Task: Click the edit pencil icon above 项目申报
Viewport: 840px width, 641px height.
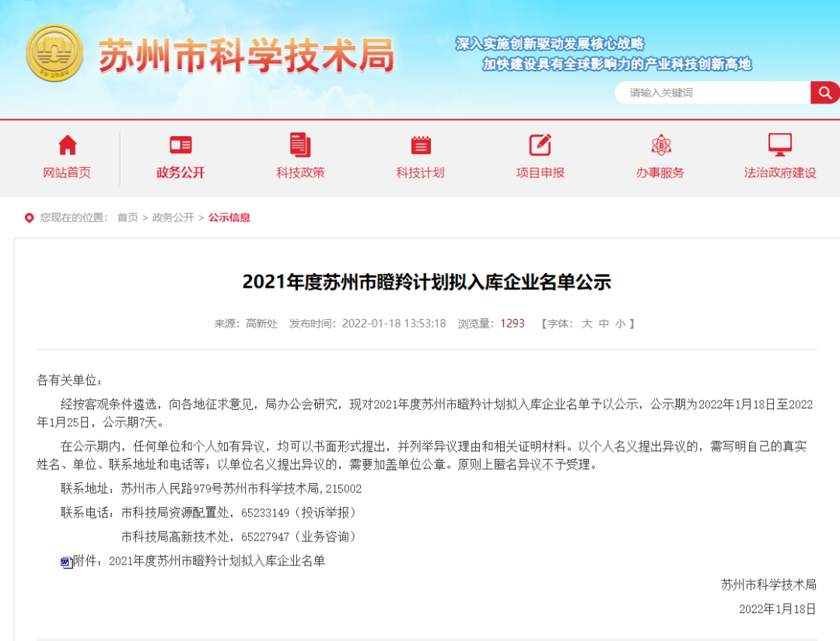Action: (x=541, y=145)
